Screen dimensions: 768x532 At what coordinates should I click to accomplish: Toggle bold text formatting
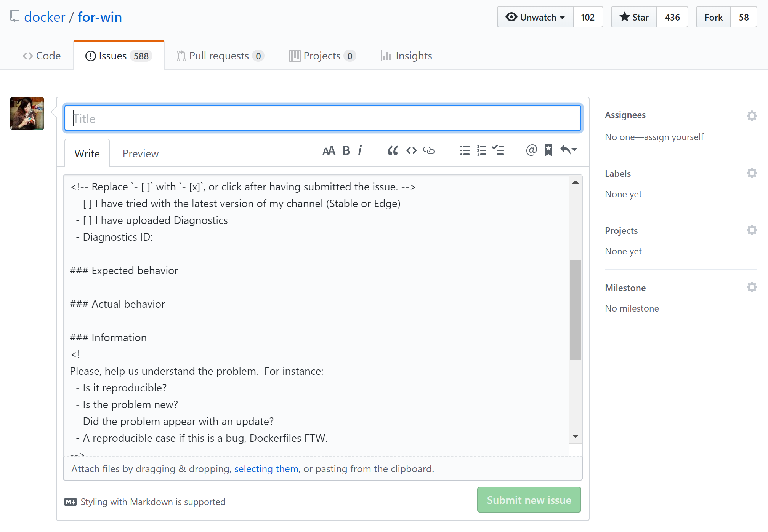(x=346, y=151)
